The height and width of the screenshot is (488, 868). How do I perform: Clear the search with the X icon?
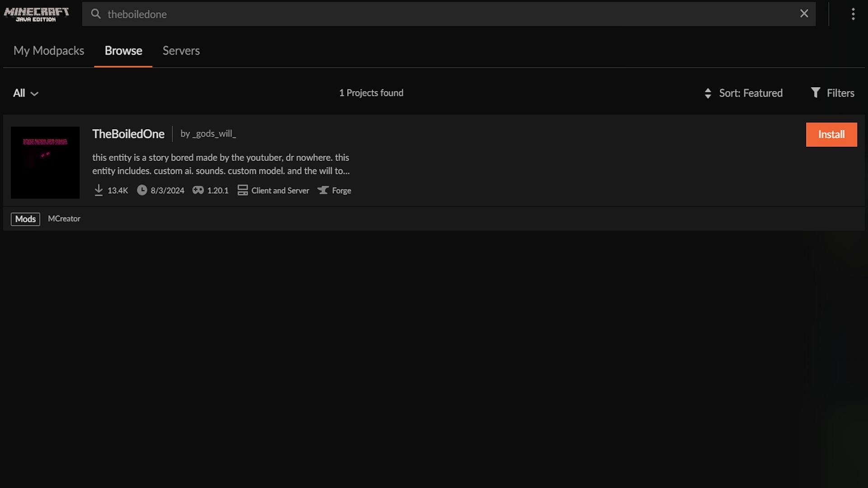[x=804, y=14]
